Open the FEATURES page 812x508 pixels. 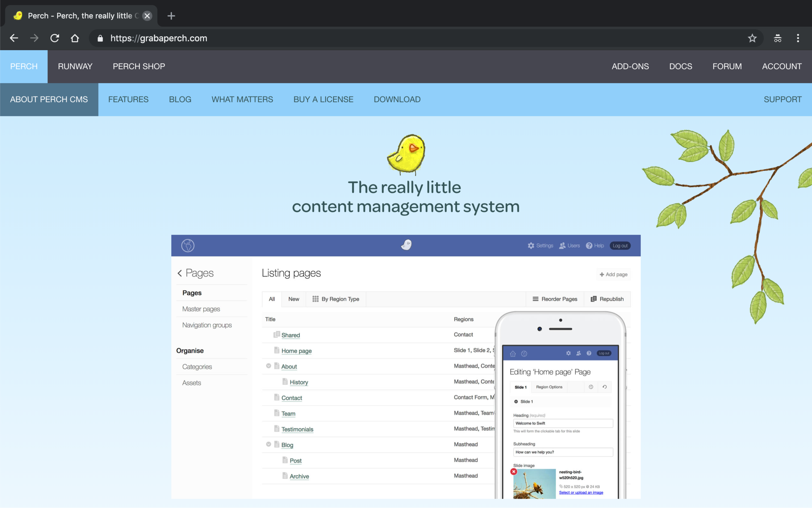[128, 100]
